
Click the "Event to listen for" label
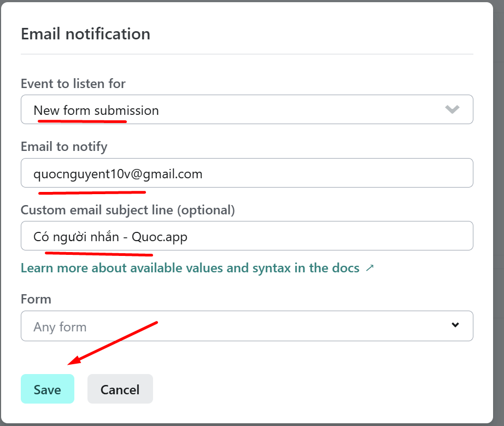(73, 84)
